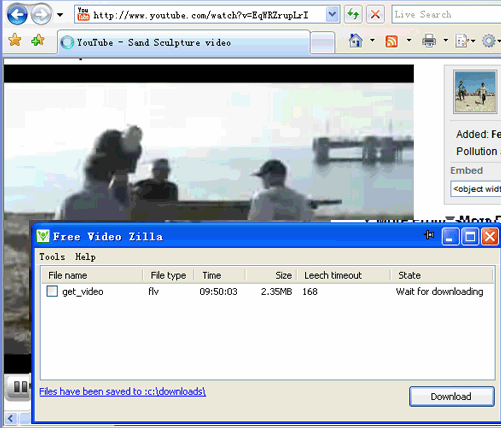Stop page loading with red X icon

pyautogui.click(x=375, y=14)
